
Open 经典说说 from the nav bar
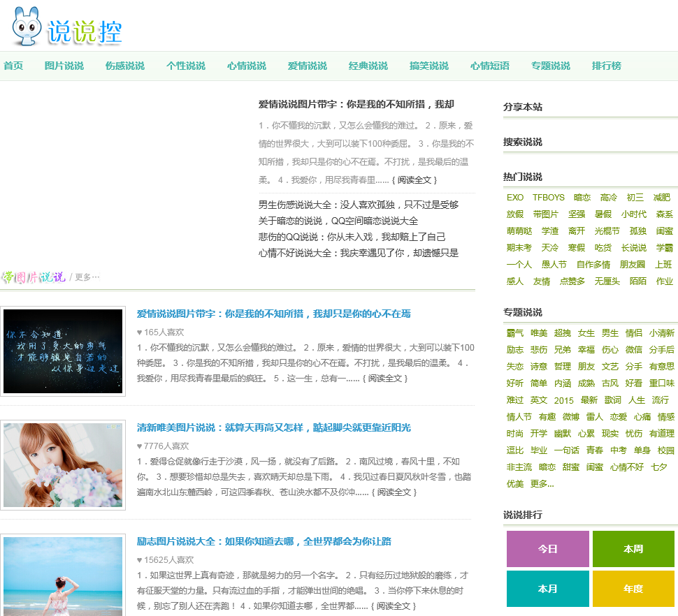pyautogui.click(x=368, y=66)
